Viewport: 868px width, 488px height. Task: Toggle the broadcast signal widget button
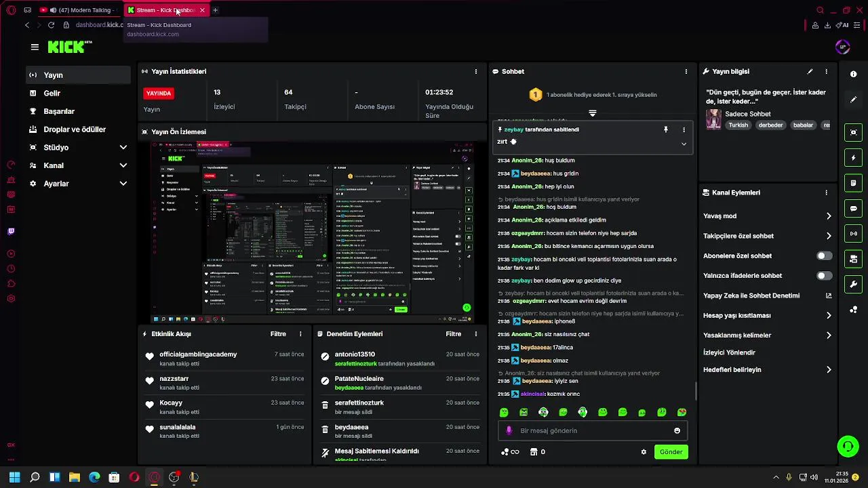click(x=853, y=234)
